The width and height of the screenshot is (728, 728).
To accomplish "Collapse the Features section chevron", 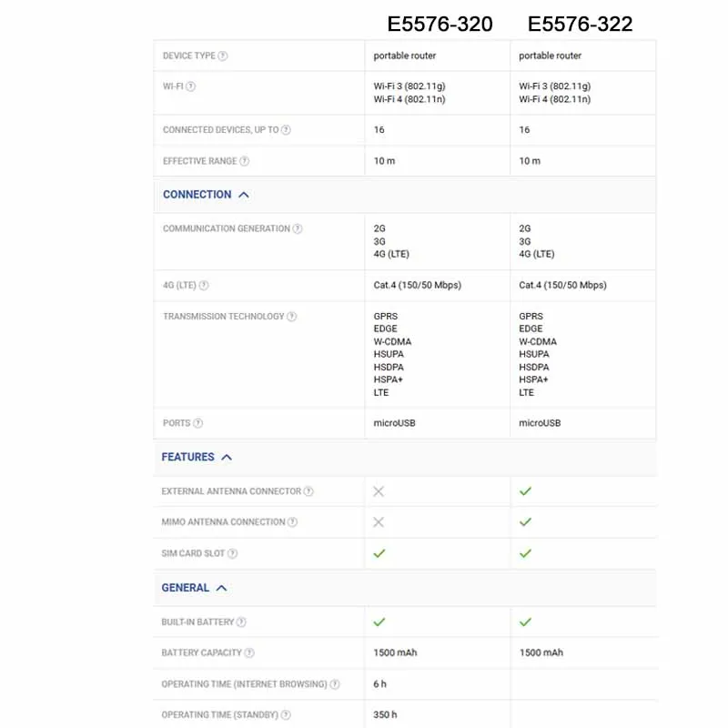I will click(227, 457).
